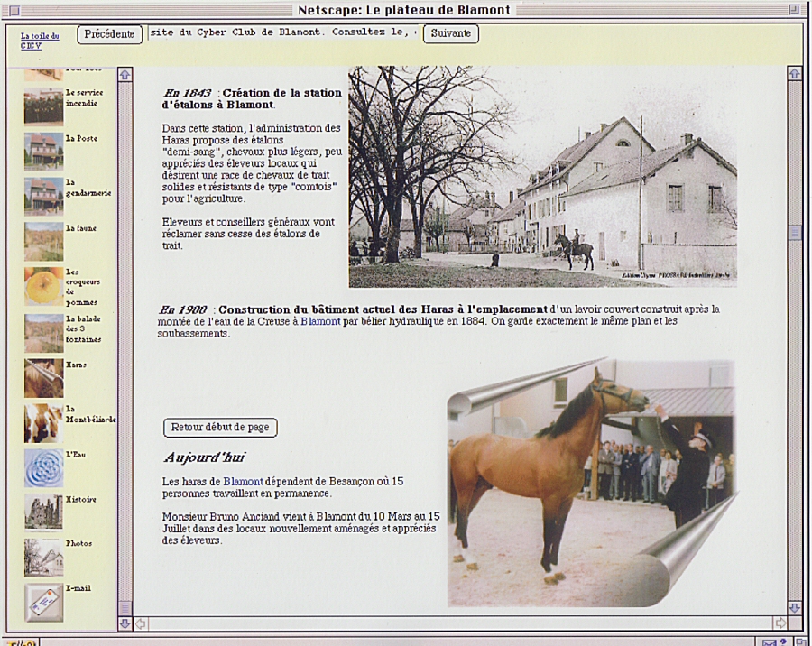Image resolution: width=812 pixels, height=646 pixels.
Task: Click the main content scroll up arrow
Action: coord(794,74)
